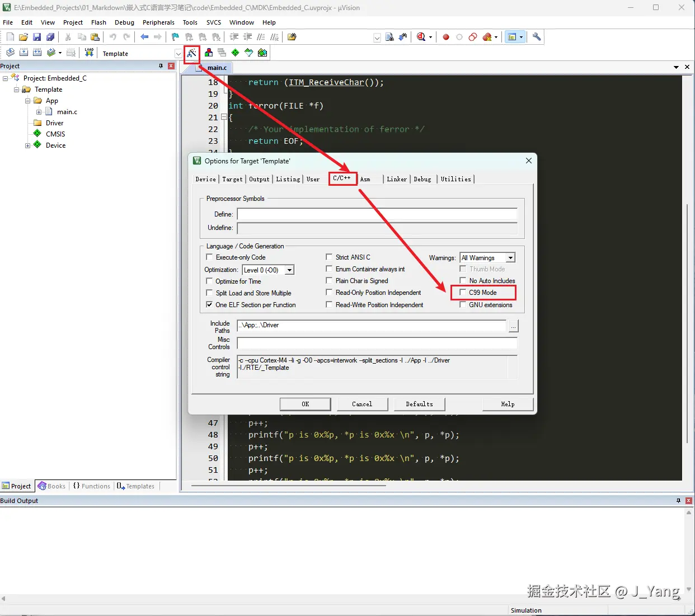The width and height of the screenshot is (695, 616).
Task: Enable the C99 Mode checkbox
Action: tap(463, 292)
